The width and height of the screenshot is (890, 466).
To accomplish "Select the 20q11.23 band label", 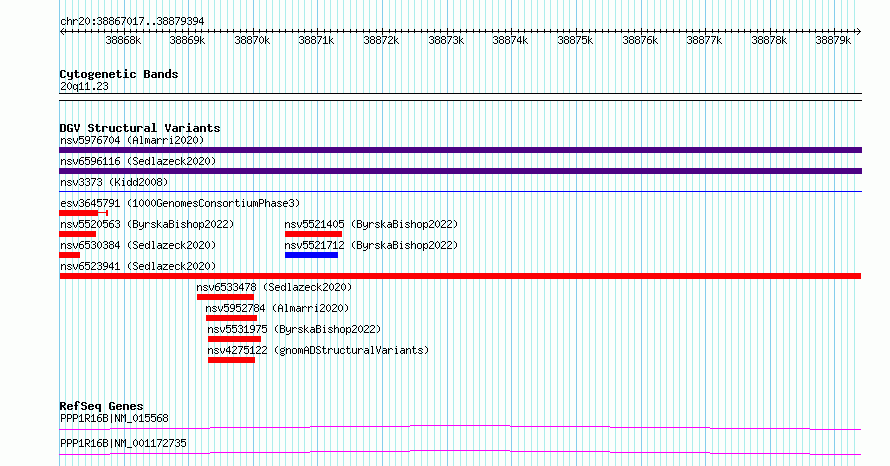I will click(84, 86).
